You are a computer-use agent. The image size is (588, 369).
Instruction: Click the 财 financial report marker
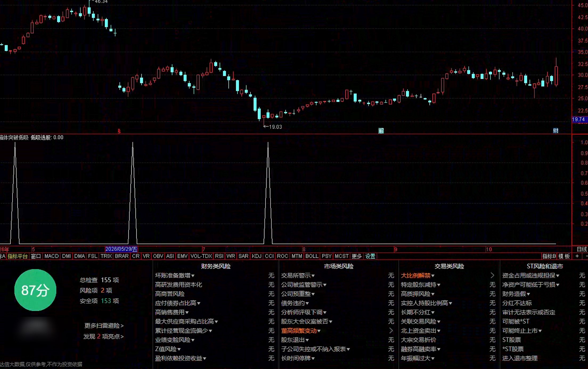coord(556,131)
